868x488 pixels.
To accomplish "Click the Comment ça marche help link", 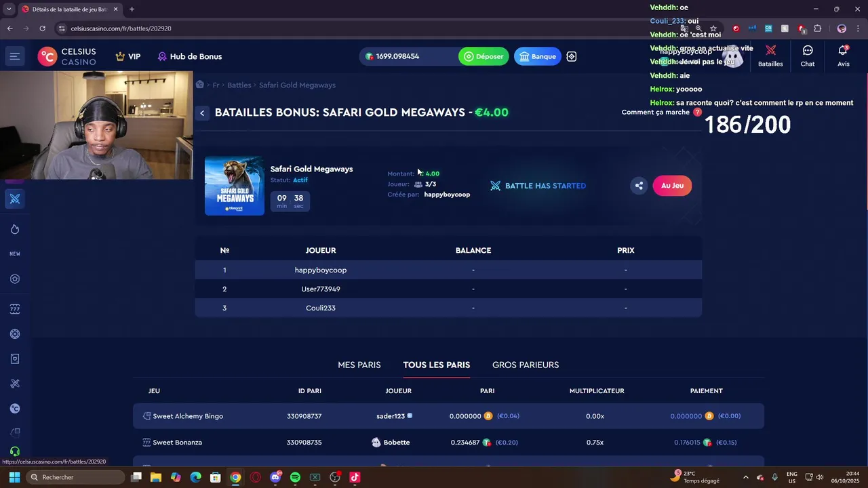I will (661, 112).
